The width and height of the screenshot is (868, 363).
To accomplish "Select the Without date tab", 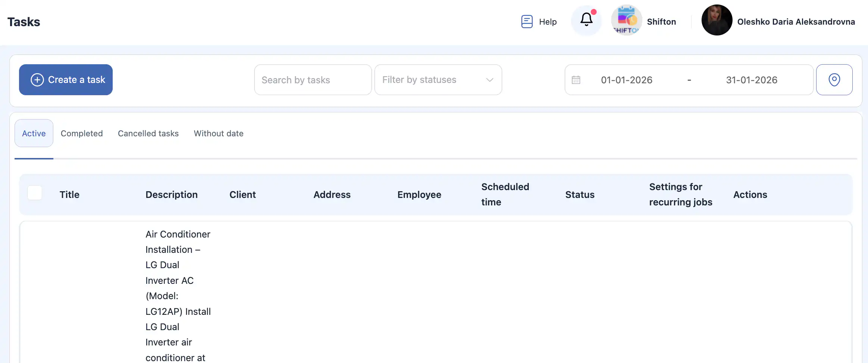I will click(219, 133).
